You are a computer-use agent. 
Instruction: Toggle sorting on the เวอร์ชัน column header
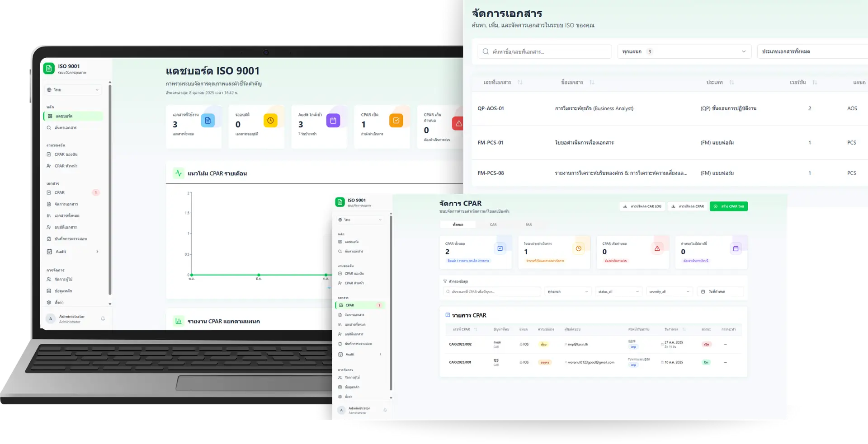point(815,82)
